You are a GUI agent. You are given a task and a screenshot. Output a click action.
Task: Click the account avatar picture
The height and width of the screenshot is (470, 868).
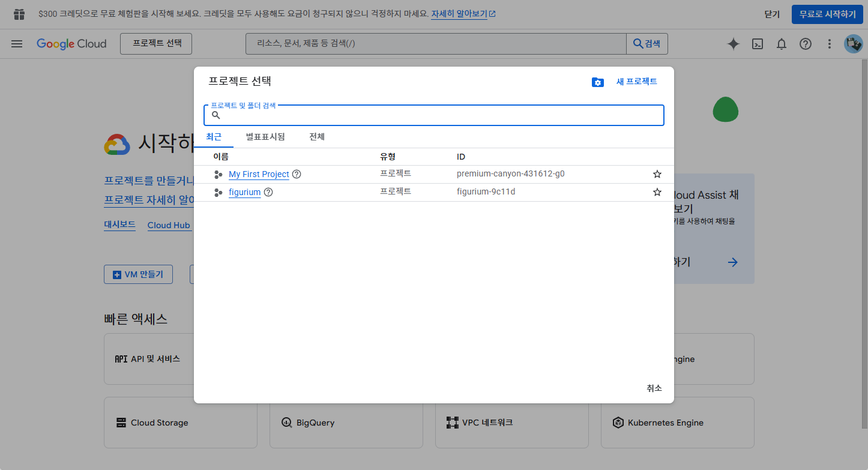[x=854, y=44]
